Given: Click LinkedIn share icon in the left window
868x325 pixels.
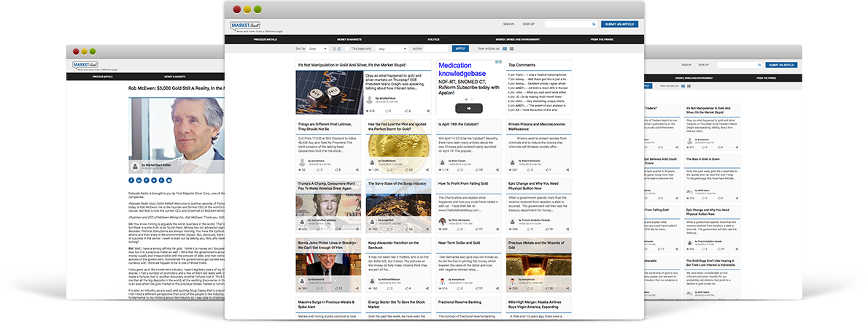Looking at the screenshot, I should click(x=139, y=180).
